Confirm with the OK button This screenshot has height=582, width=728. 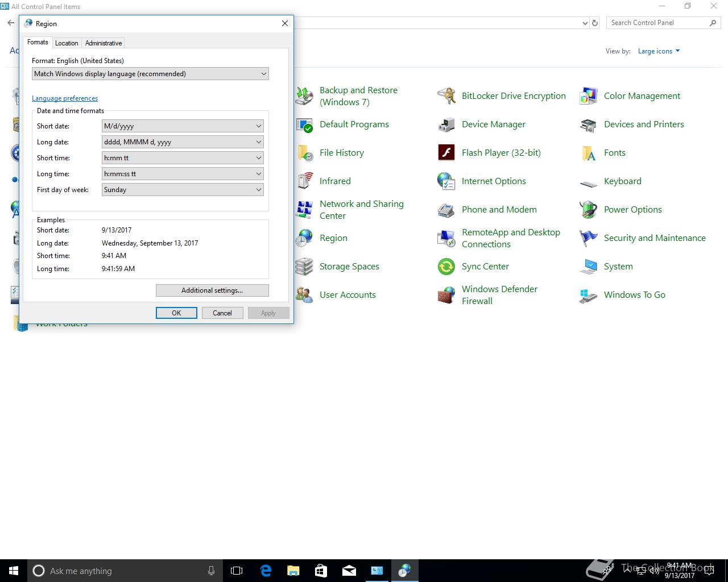(176, 313)
